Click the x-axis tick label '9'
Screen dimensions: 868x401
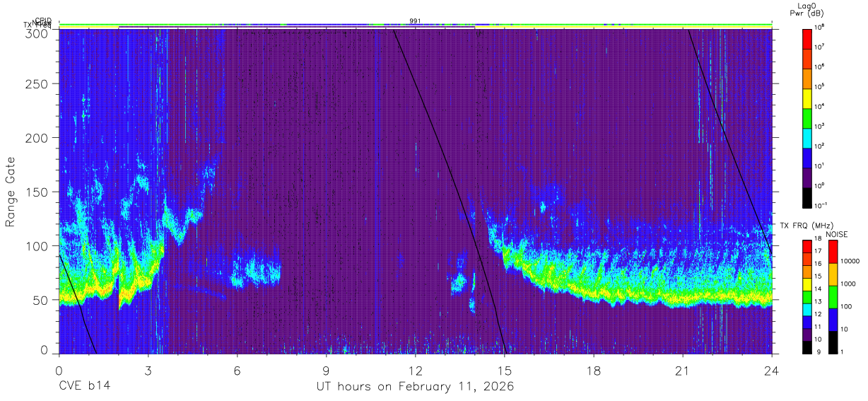click(x=326, y=371)
